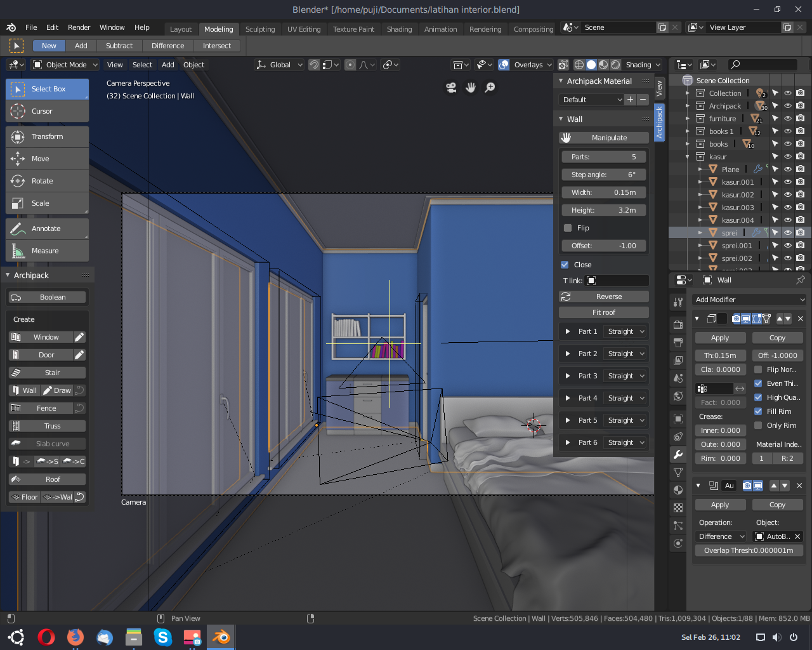Click the pan hand icon in viewport
The height and width of the screenshot is (650, 812).
coord(471,88)
